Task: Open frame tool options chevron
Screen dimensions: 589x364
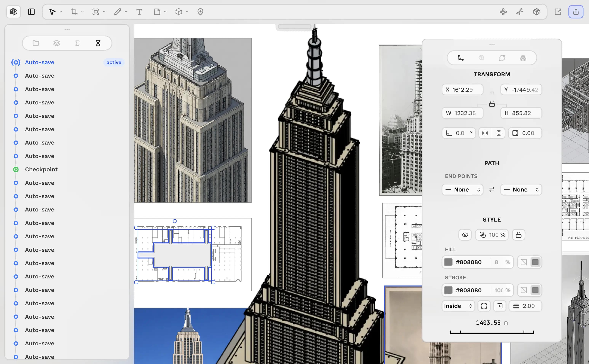Action: pos(104,12)
